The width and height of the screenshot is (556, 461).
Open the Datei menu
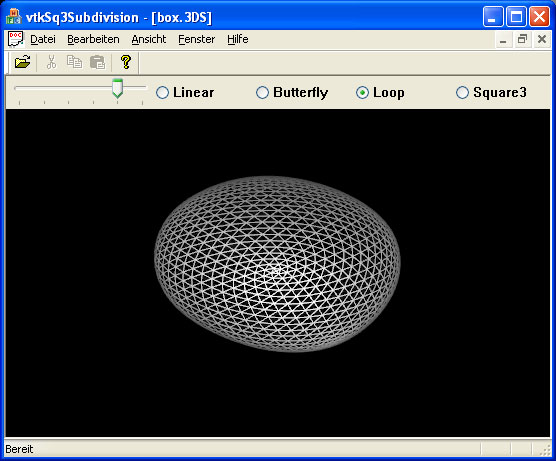[x=43, y=39]
